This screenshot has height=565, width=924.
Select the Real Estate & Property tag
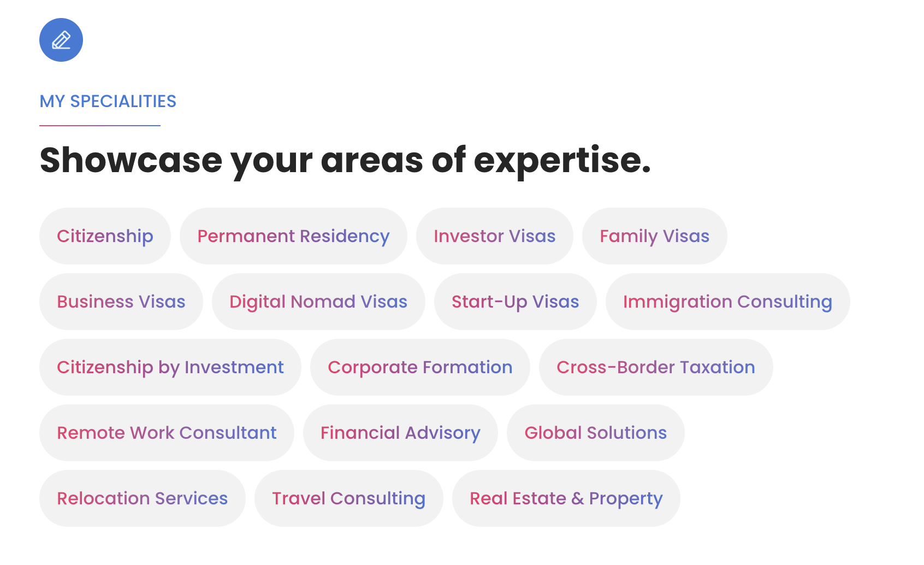click(566, 498)
